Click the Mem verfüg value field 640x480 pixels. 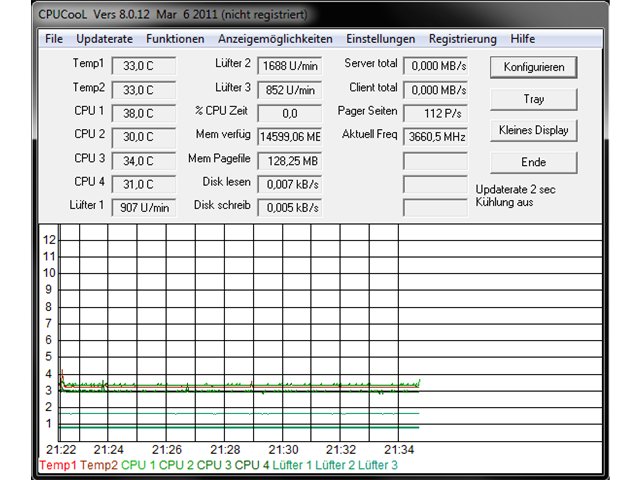tap(289, 137)
